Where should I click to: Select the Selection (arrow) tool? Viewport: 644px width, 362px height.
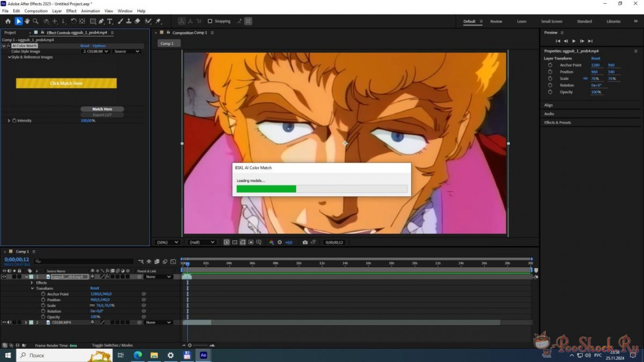pyautogui.click(x=18, y=21)
